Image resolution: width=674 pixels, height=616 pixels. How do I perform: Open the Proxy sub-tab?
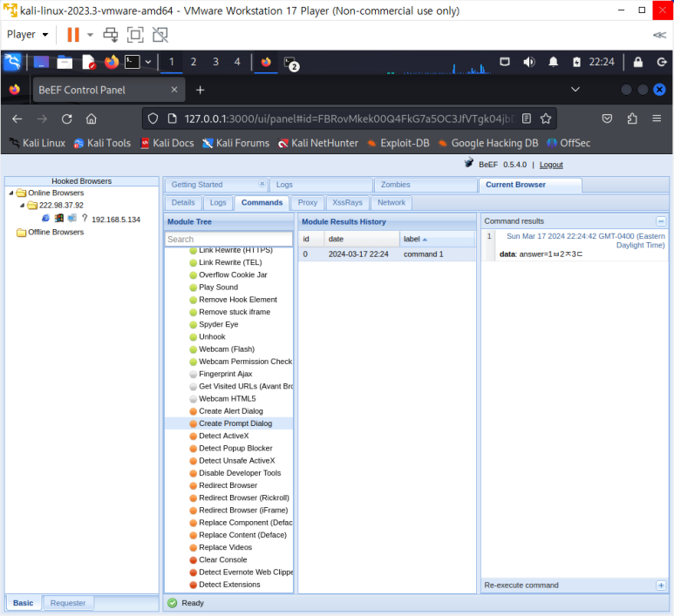[307, 203]
